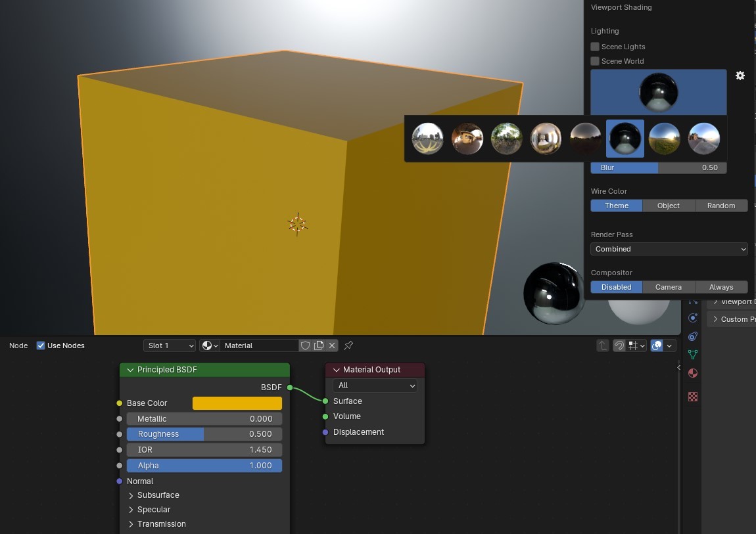Set Compositor to Camera
This screenshot has height=534, width=756.
point(669,287)
